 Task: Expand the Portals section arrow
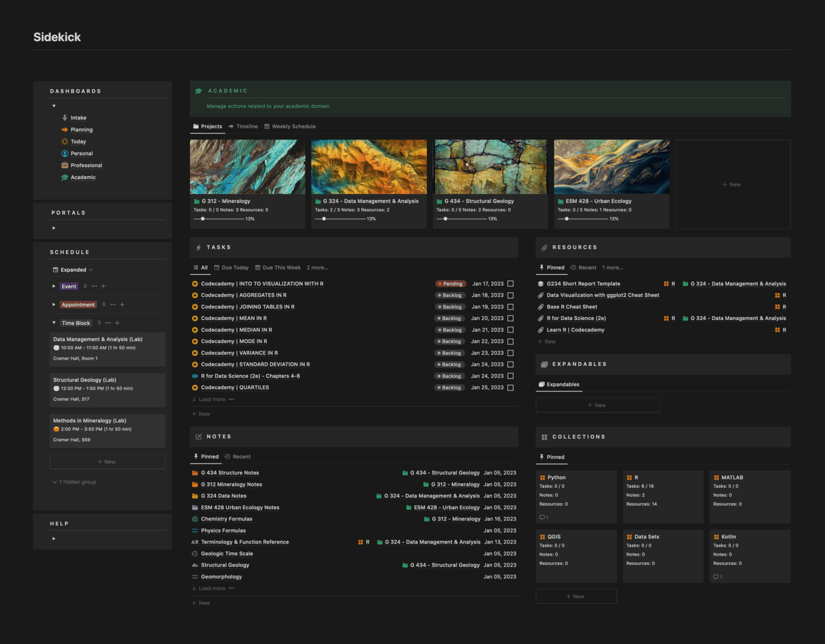[x=54, y=228]
